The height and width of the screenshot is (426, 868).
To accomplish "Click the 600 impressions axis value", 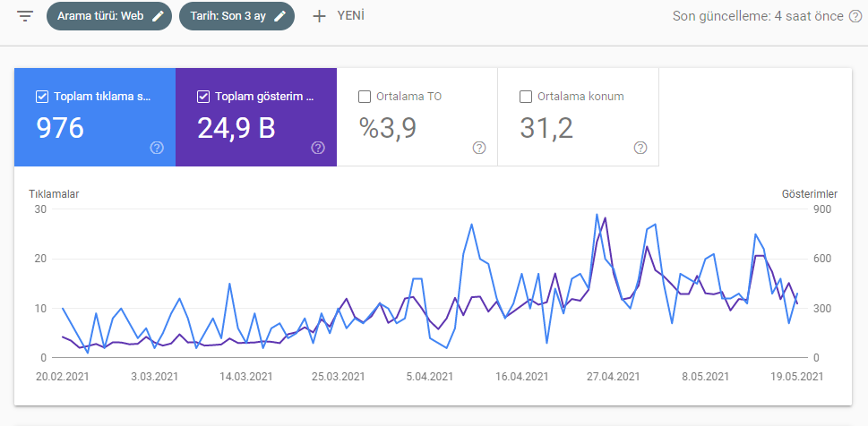I will tap(822, 259).
